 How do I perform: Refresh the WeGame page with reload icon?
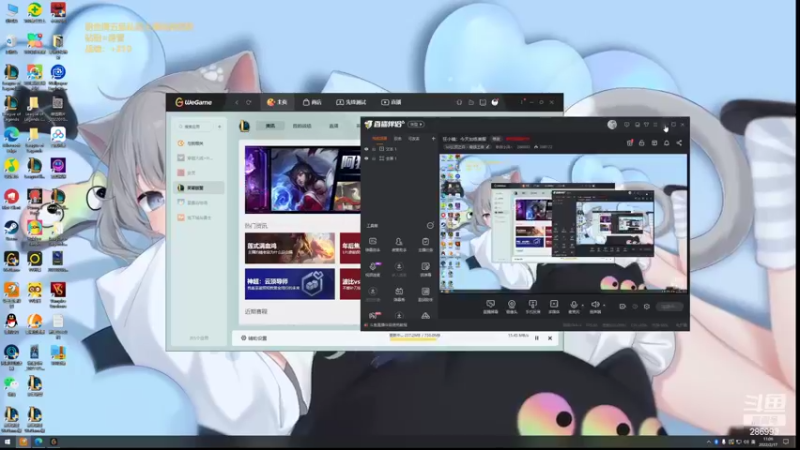pos(248,103)
